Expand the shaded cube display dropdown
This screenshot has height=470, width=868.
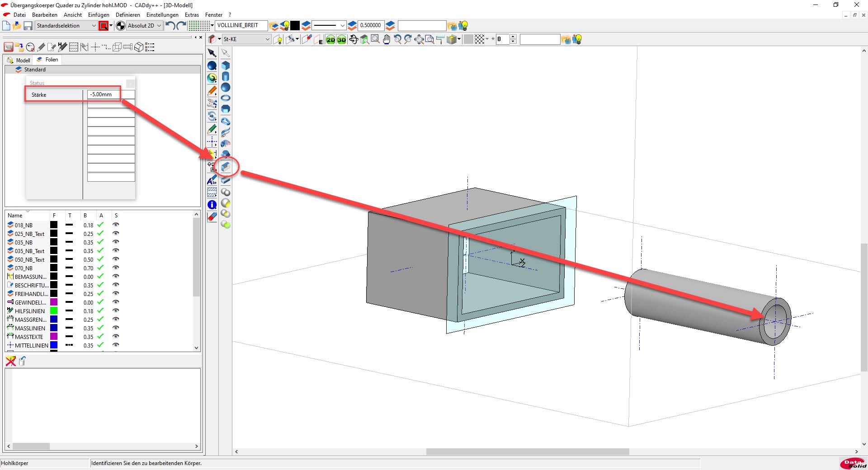(x=459, y=39)
